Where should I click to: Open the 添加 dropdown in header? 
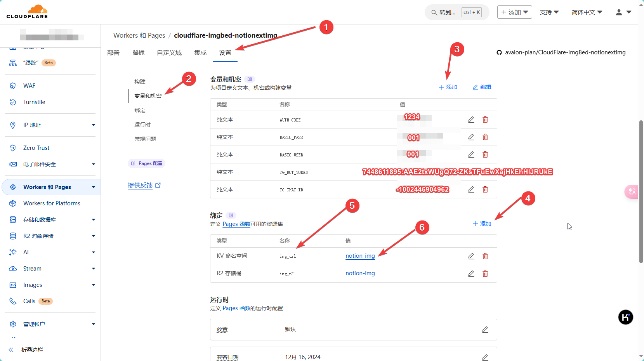[x=514, y=12]
